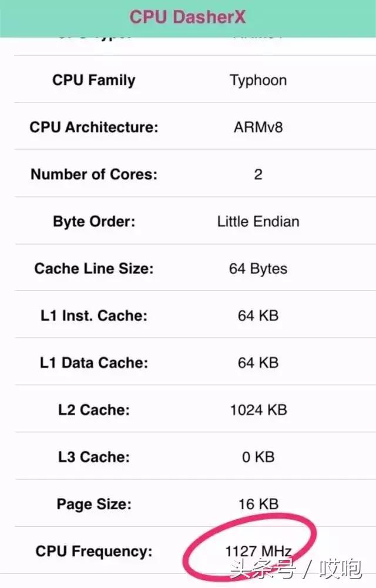Tap the circled 1127 MHz value

pyautogui.click(x=258, y=552)
